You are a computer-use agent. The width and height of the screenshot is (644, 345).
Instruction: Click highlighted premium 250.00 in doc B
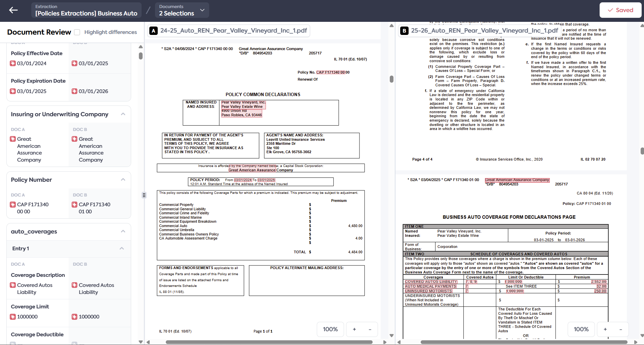(600, 291)
